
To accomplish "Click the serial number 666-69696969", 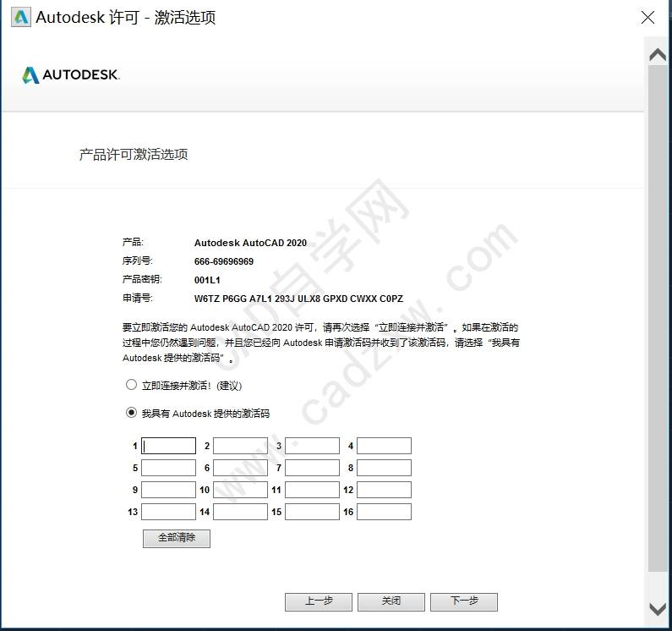I will point(224,261).
